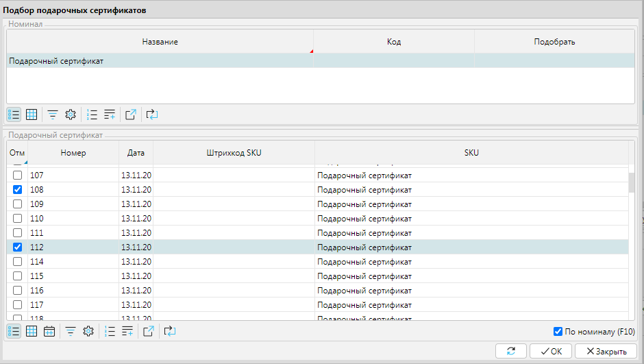Screen dimensions: 644x364
Task: Click numbered list icon in bottom toolbar
Action: click(110, 331)
